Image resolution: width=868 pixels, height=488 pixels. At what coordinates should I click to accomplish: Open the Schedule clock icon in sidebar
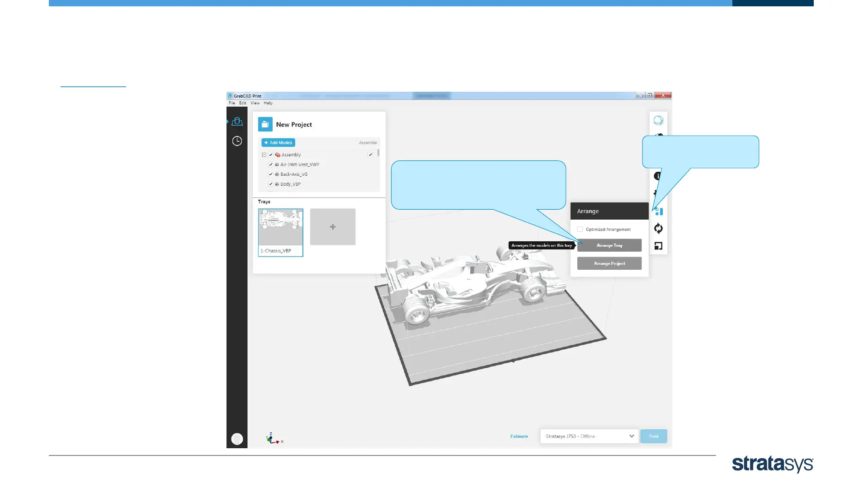click(237, 141)
